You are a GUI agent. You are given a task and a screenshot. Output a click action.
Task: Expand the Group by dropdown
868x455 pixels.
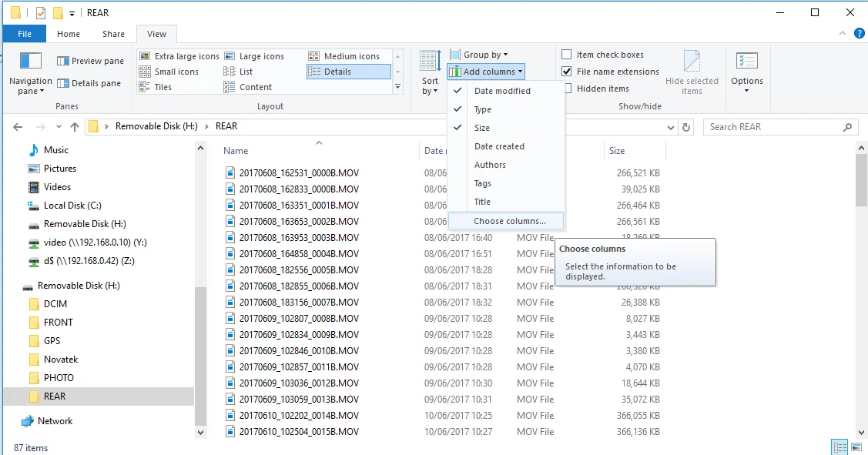[479, 54]
